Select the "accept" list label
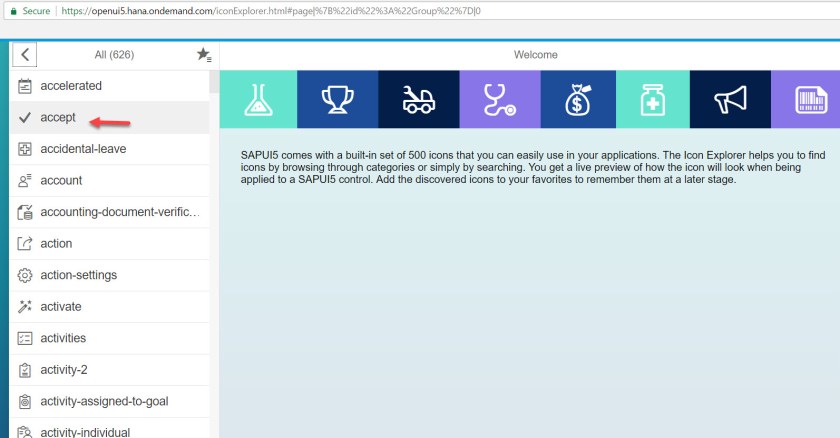The image size is (840, 438). tap(58, 117)
